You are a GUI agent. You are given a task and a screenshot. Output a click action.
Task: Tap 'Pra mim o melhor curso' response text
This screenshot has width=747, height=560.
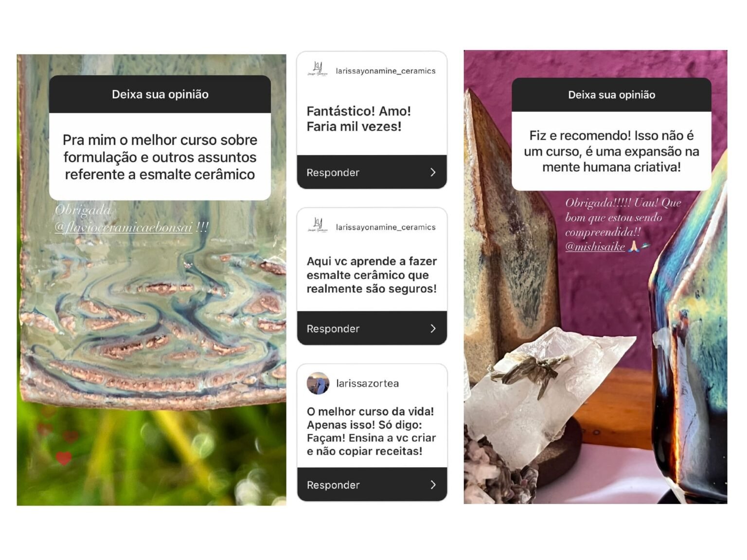pos(160,157)
